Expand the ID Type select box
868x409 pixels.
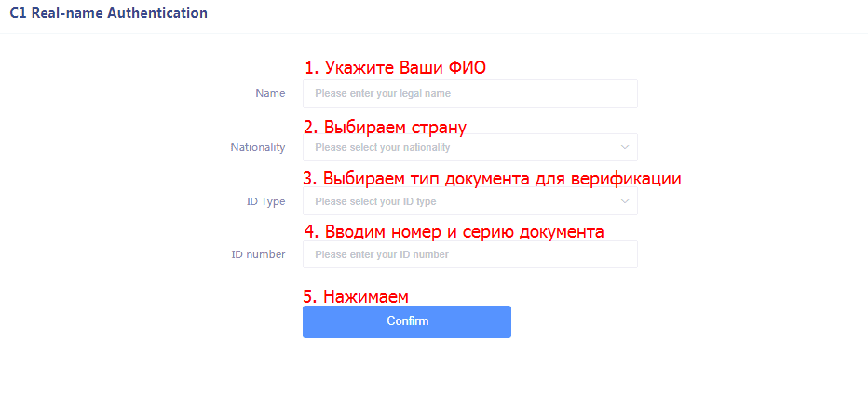(469, 201)
